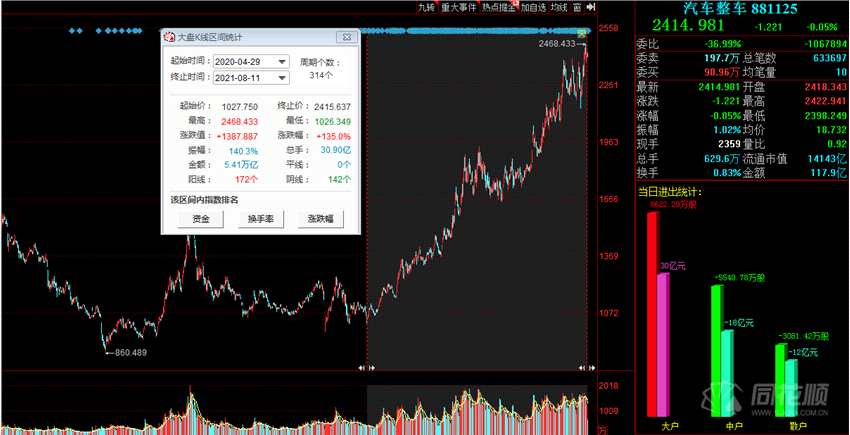The width and height of the screenshot is (850, 435).
Task: Open the 热点掘金 feature
Action: tap(500, 7)
